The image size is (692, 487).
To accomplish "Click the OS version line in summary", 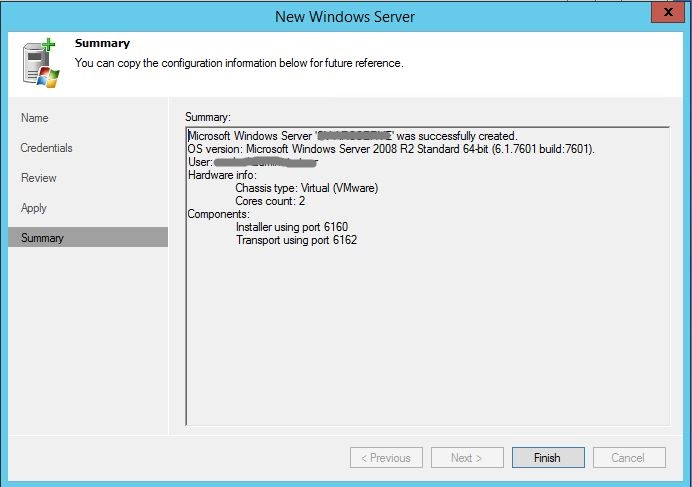I will (391, 149).
